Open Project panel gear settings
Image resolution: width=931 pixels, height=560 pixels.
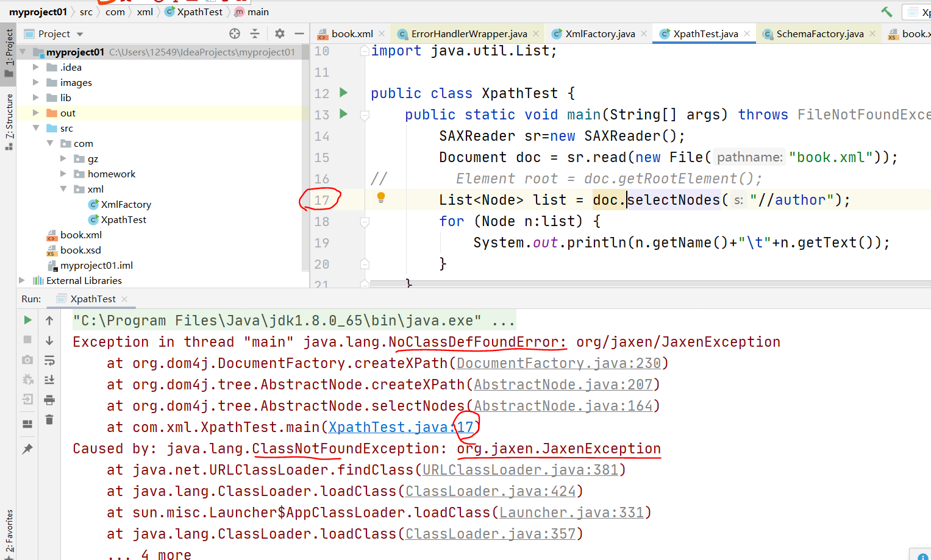[x=280, y=34]
